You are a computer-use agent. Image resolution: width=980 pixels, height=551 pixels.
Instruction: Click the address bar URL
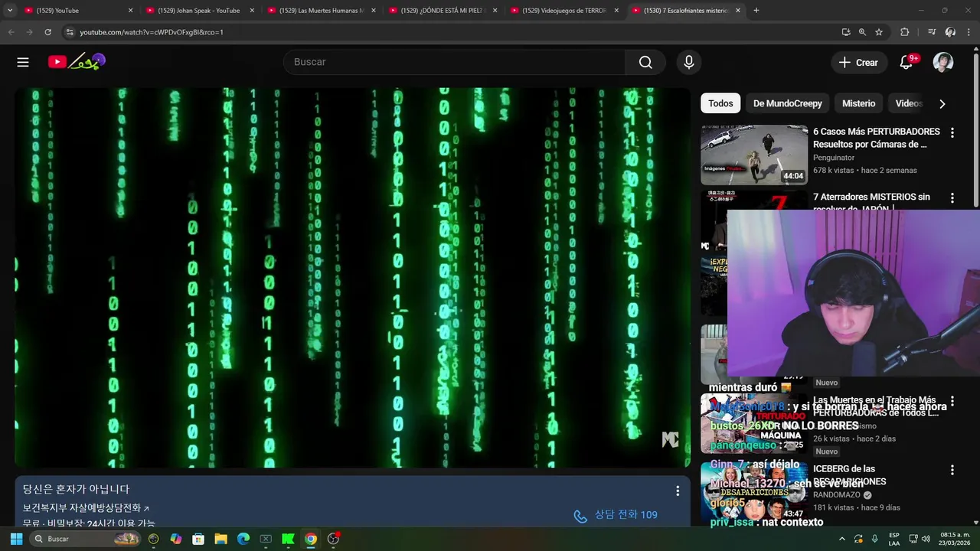[152, 32]
